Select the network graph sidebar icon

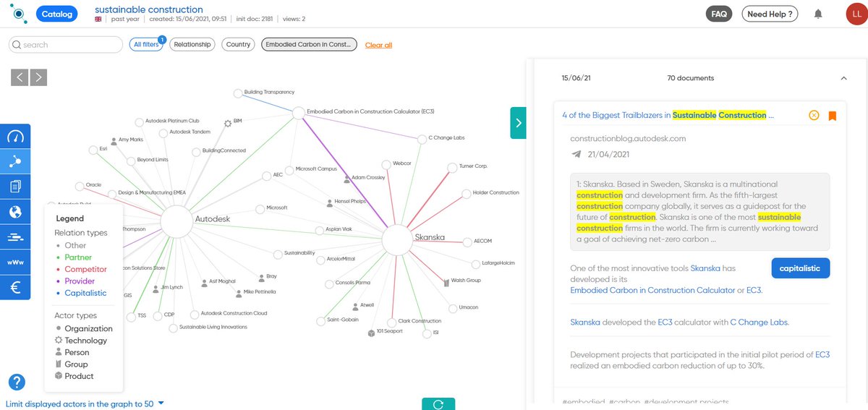15,162
